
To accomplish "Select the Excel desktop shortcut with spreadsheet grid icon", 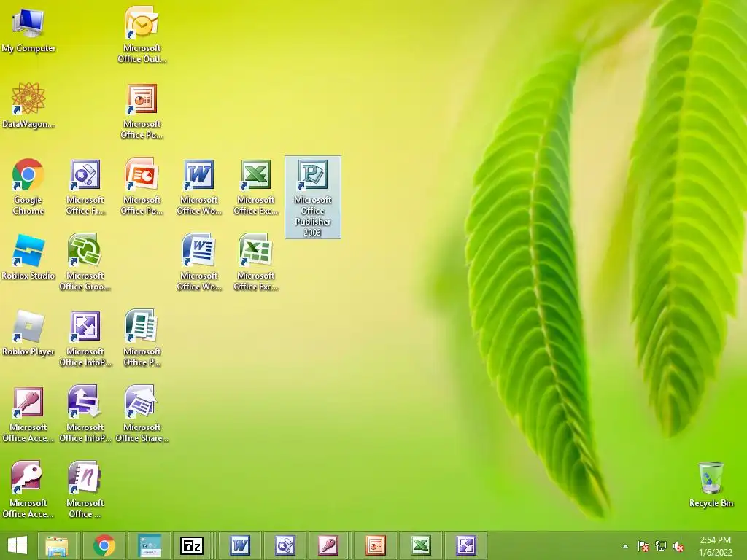I will pyautogui.click(x=256, y=262).
